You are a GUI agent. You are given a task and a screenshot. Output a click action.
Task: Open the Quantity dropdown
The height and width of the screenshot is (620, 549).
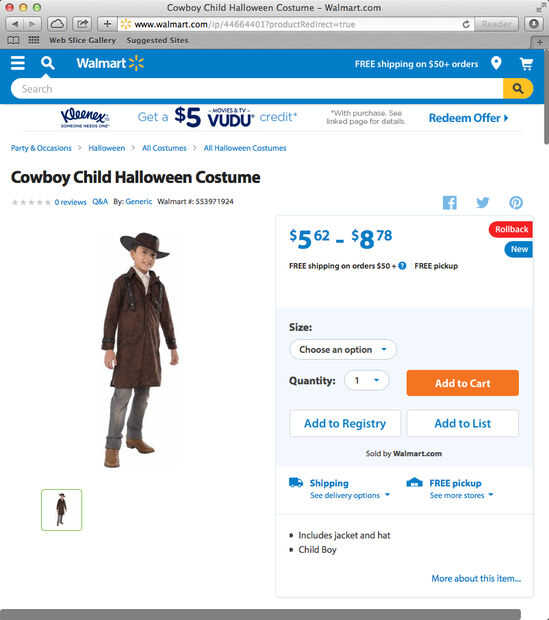click(x=367, y=380)
